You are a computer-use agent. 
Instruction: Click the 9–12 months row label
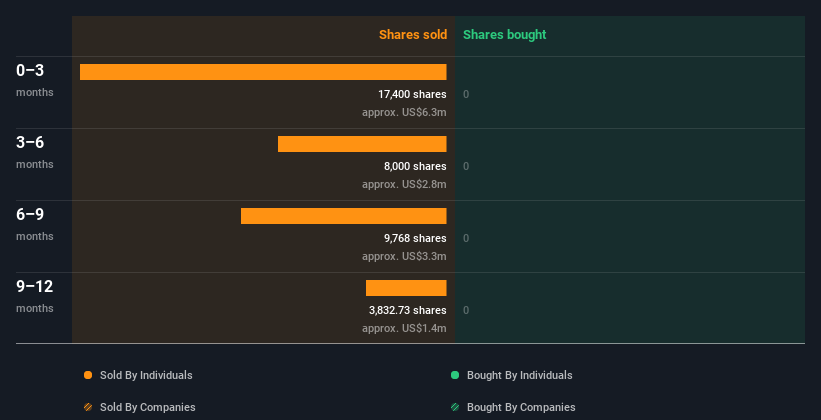click(35, 296)
